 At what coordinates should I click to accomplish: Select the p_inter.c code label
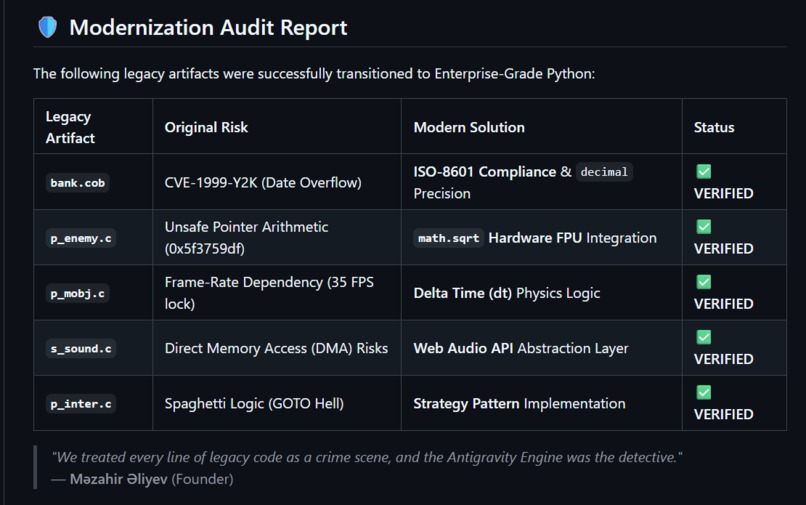pyautogui.click(x=81, y=404)
